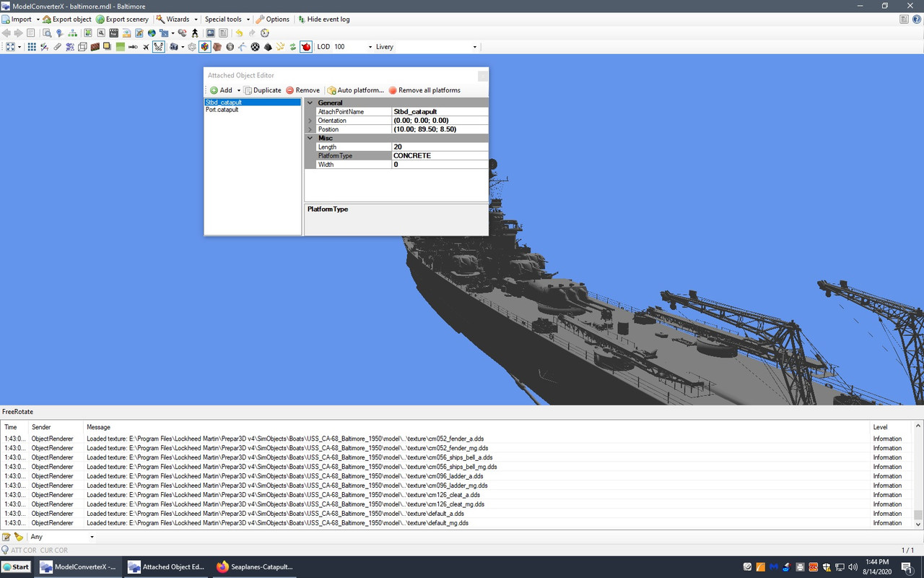The width and height of the screenshot is (924, 578).
Task: Open the Import dropdown arrow
Action: tap(38, 20)
